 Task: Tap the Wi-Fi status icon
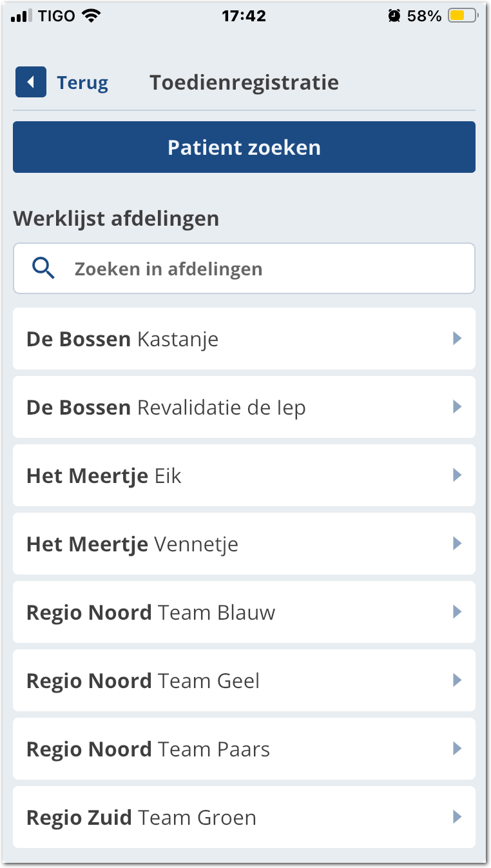click(92, 16)
